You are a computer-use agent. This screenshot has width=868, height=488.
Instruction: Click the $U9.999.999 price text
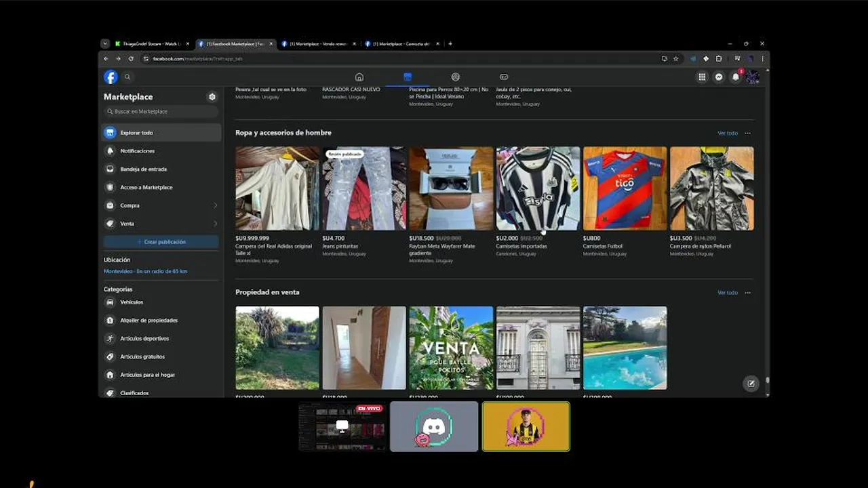[x=252, y=239]
